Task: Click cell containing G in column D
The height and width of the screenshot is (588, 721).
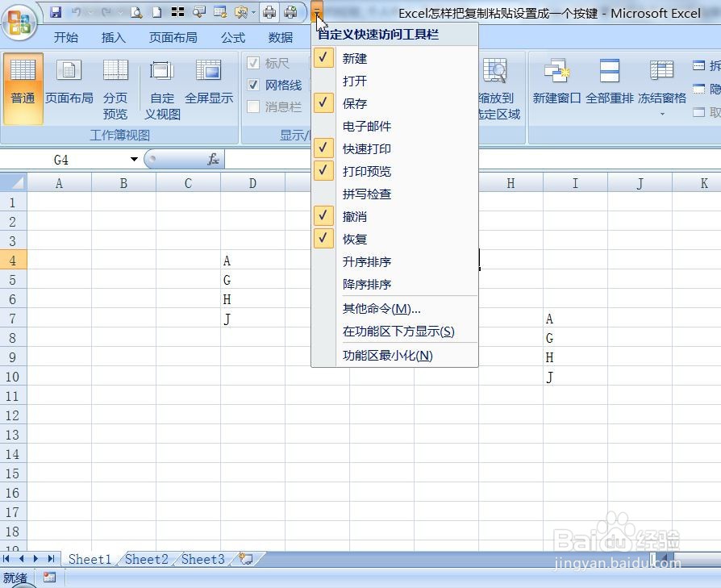Action: pyautogui.click(x=252, y=280)
